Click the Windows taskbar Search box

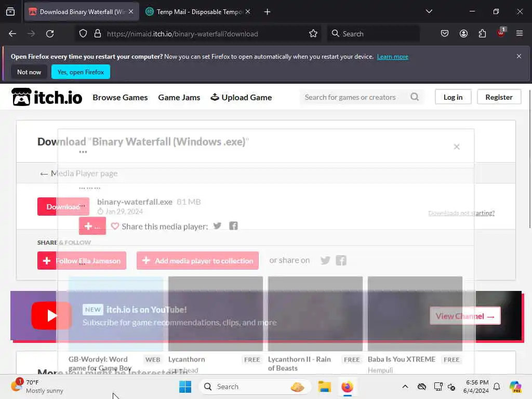[x=255, y=387]
